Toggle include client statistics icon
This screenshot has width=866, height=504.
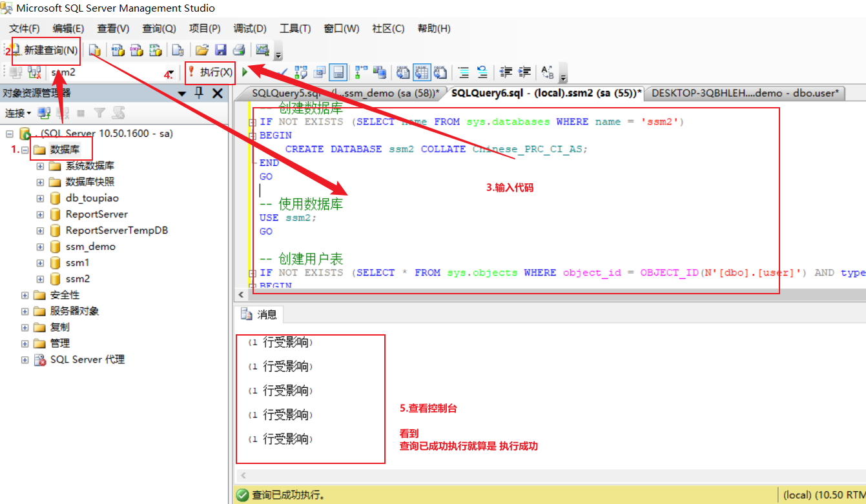coord(380,72)
